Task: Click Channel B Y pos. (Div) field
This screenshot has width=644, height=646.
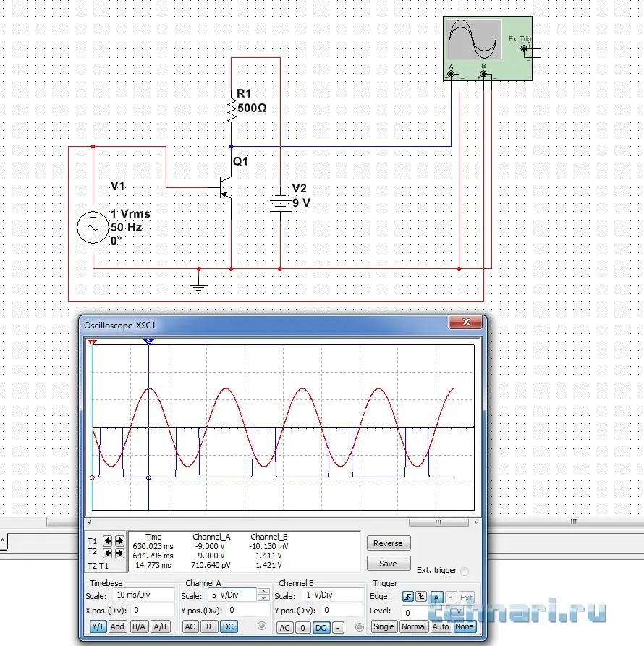Action: tap(342, 610)
